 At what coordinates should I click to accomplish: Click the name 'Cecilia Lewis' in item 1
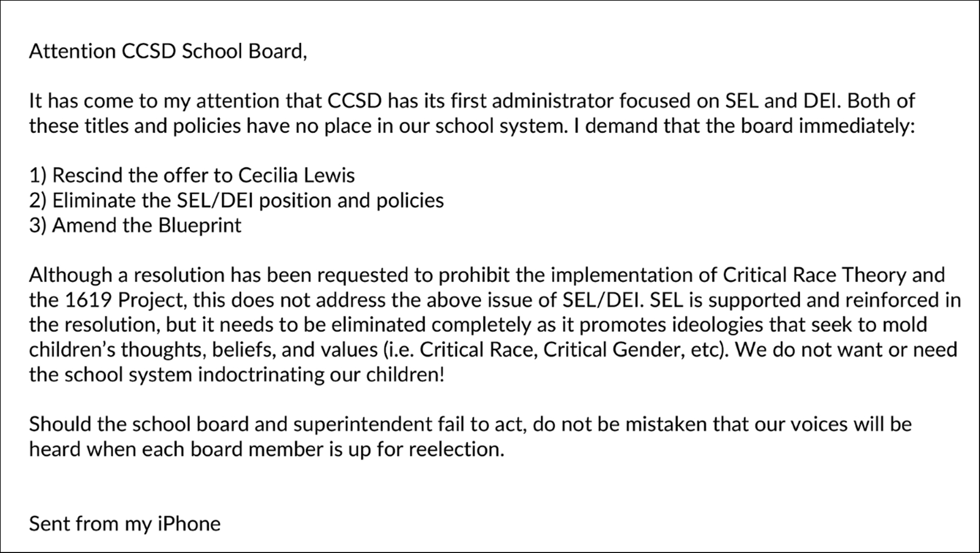[296, 175]
